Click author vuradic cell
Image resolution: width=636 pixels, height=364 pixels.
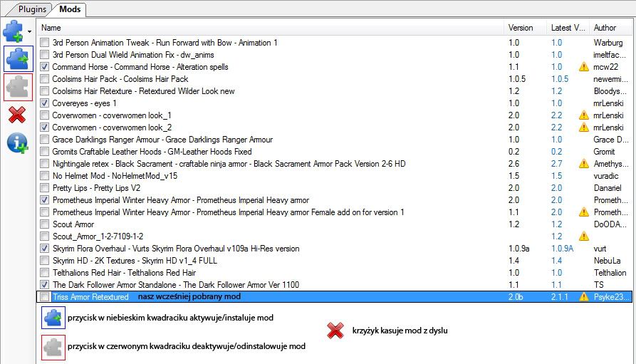coord(606,176)
